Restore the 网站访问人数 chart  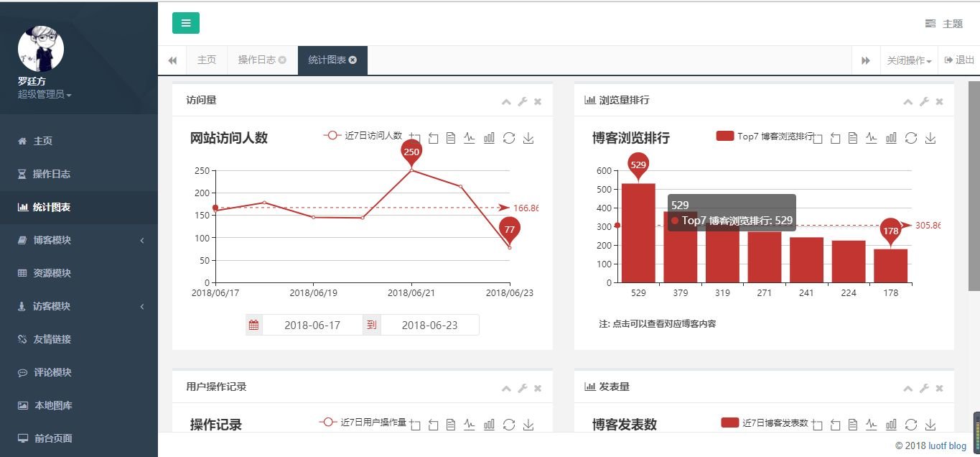click(509, 138)
